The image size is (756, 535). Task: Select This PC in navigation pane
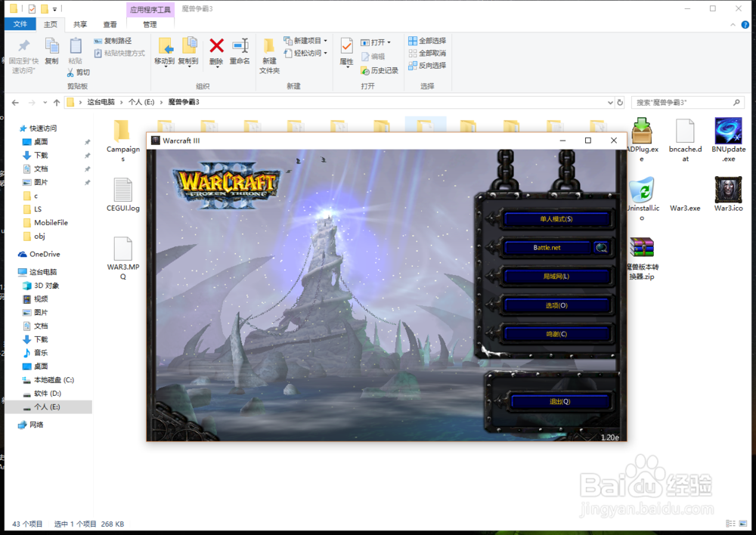point(43,272)
